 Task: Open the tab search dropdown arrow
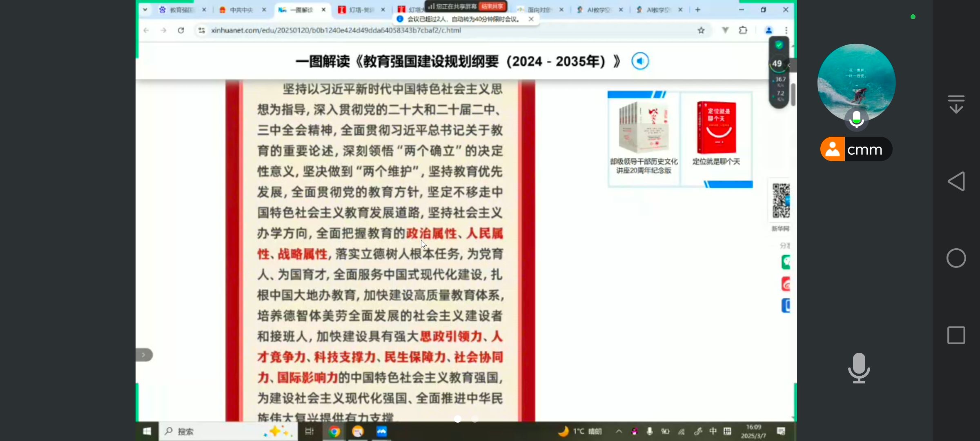pyautogui.click(x=145, y=9)
